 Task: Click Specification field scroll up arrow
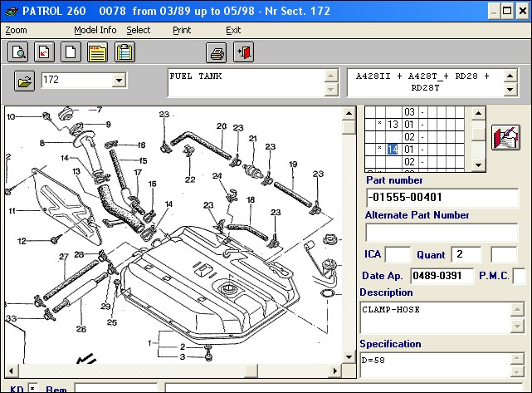tap(517, 359)
